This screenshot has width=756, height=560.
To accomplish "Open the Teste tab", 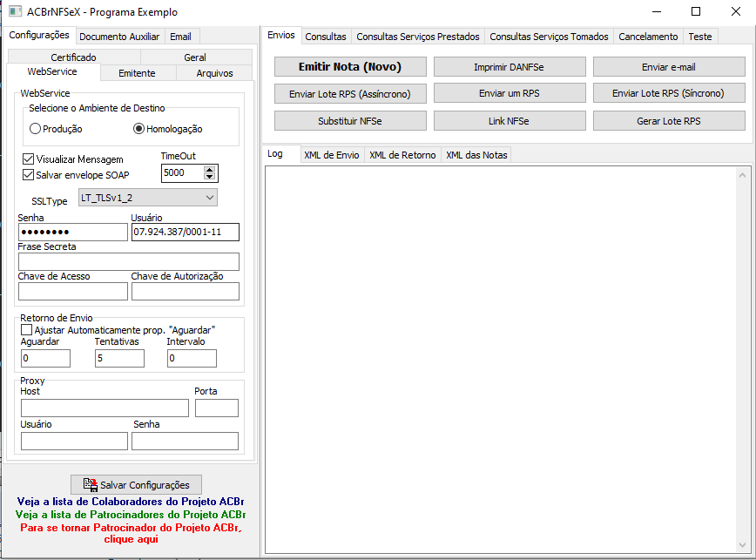I will click(x=700, y=37).
